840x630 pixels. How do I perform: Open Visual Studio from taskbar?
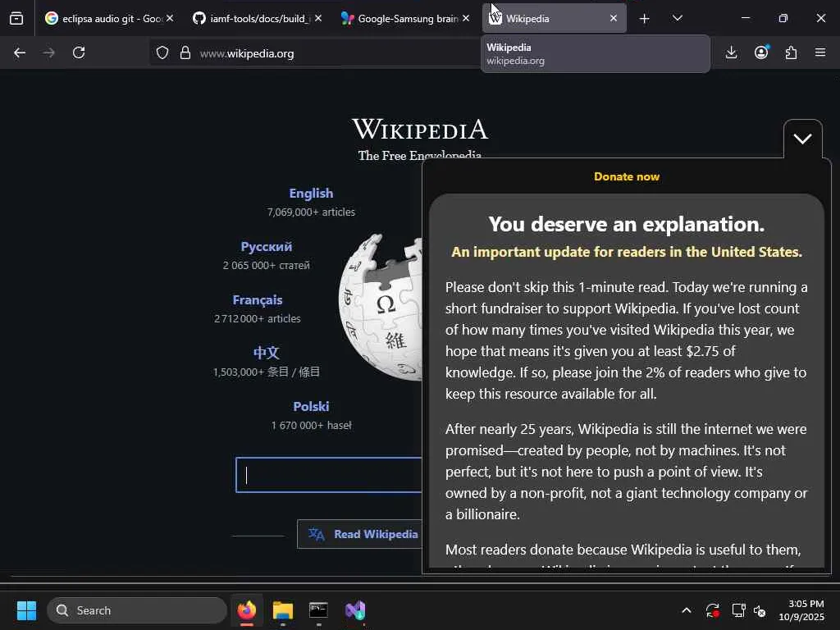[x=355, y=610]
